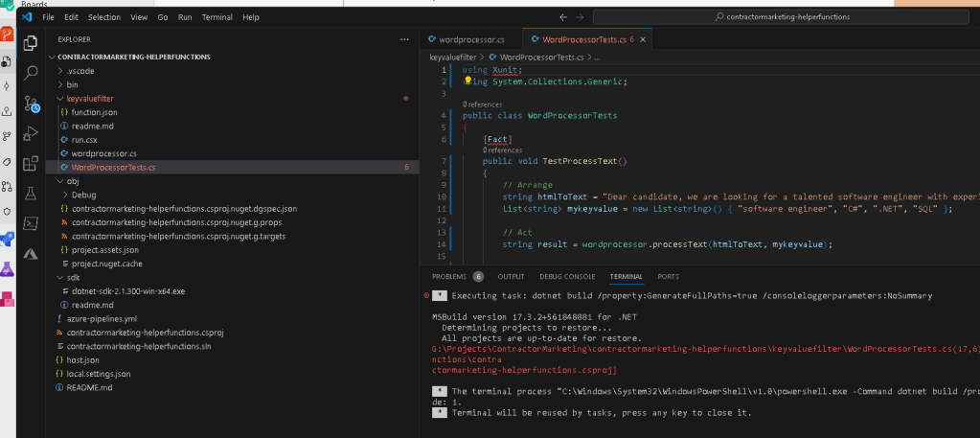Image resolution: width=980 pixels, height=438 pixels.
Task: Open project.nuget.cache in Explorer
Action: (107, 264)
